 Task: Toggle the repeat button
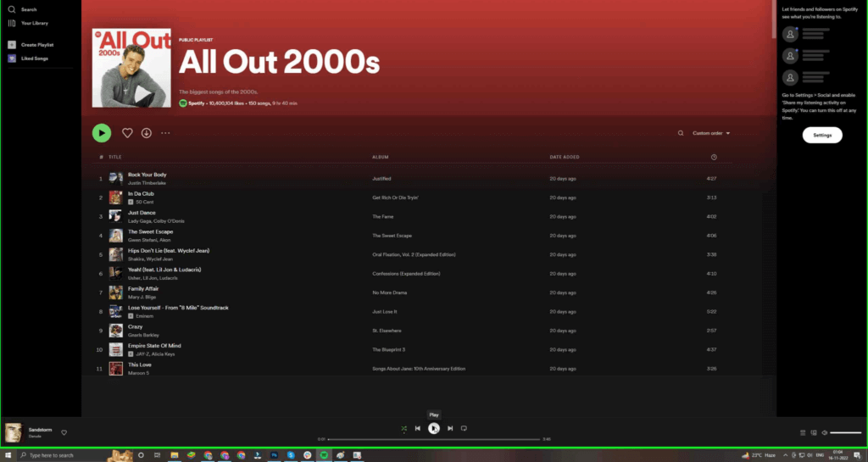(x=464, y=428)
